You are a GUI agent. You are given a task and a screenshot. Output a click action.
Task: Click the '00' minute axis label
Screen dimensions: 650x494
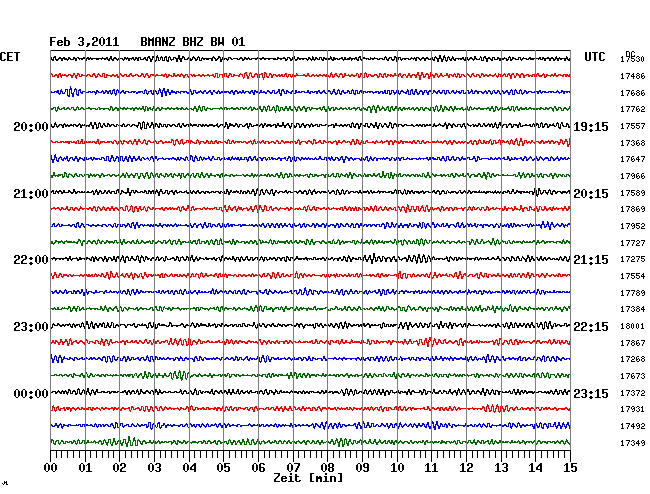coord(51,468)
